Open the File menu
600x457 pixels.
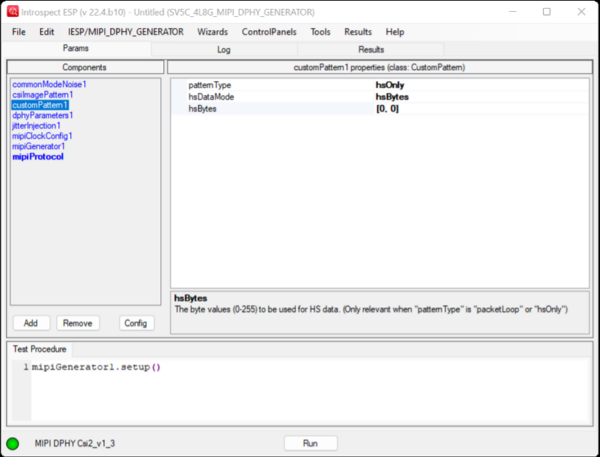[x=19, y=32]
